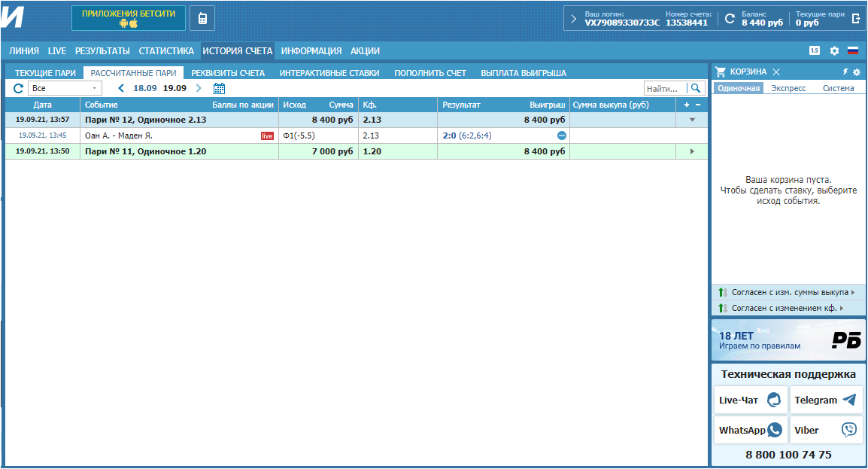Click the search magnifier icon
Screen dimensions: 868x469
tap(696, 88)
